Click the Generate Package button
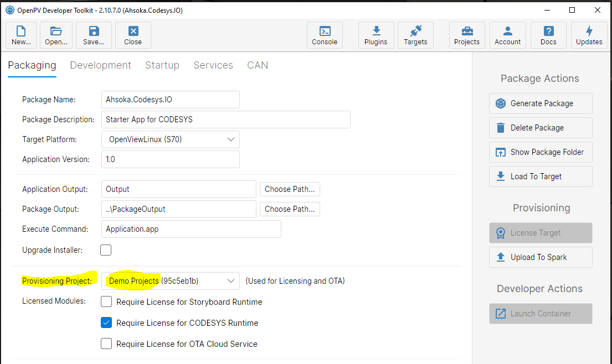 541,103
